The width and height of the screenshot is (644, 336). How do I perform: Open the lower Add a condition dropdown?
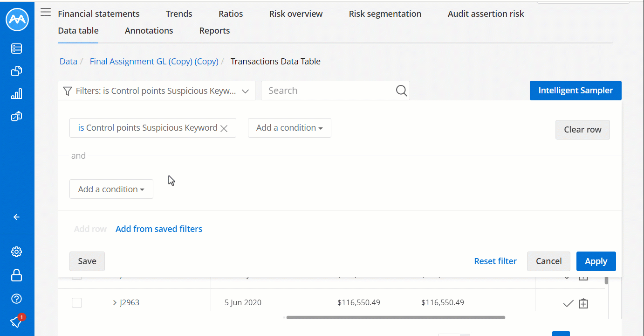tap(111, 189)
